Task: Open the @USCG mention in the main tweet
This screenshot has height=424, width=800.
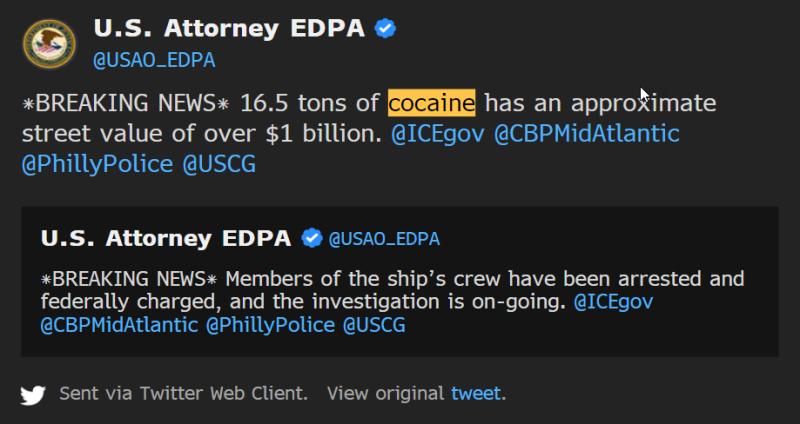Action: pyautogui.click(x=219, y=163)
